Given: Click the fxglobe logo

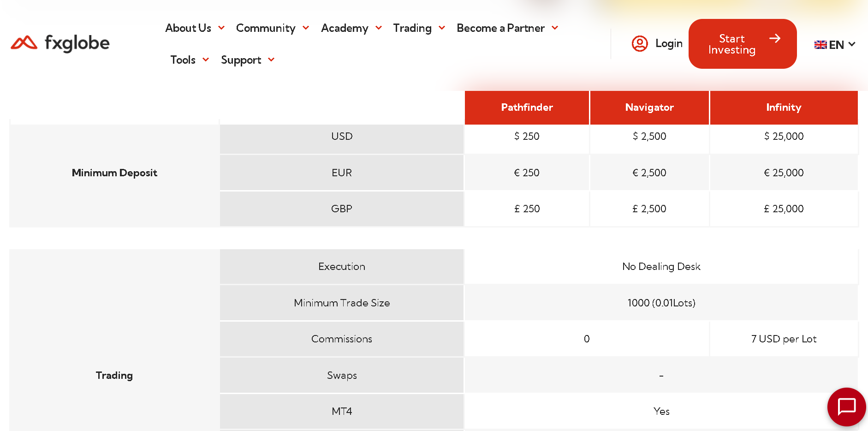Looking at the screenshot, I should point(60,43).
